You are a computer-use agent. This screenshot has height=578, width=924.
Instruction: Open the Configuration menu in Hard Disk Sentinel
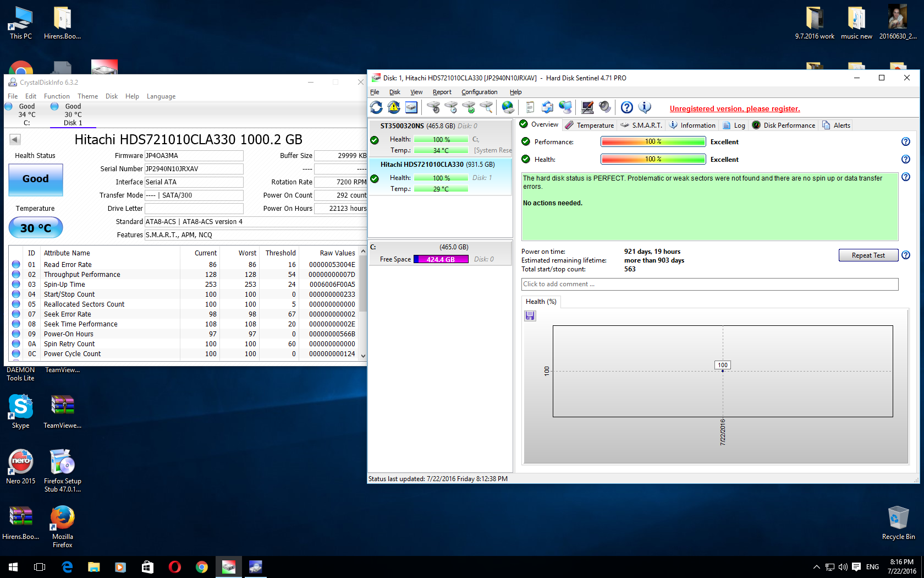coord(479,92)
